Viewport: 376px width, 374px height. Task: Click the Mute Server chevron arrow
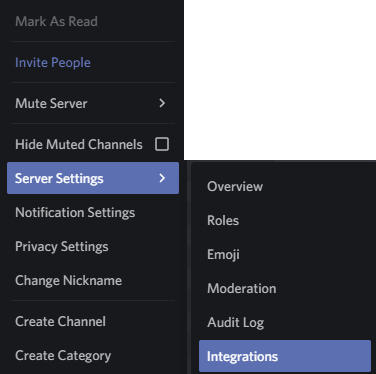click(162, 103)
